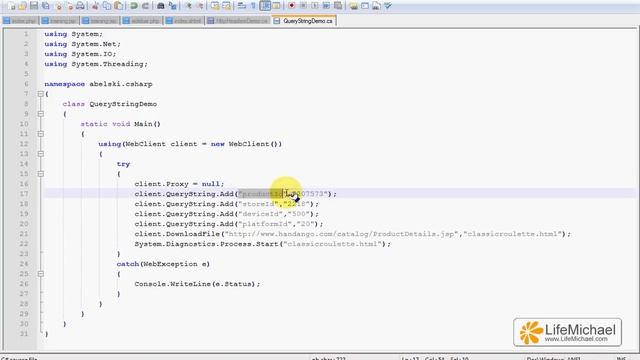Click the Copy toolbar icon
Screen dimensions: 640x360
[x=107, y=6]
